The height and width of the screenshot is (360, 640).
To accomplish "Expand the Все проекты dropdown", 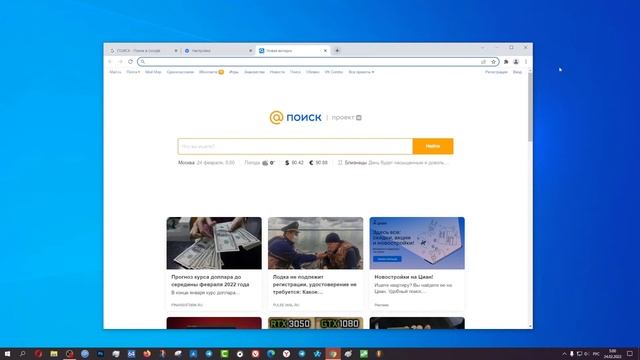I will (361, 72).
